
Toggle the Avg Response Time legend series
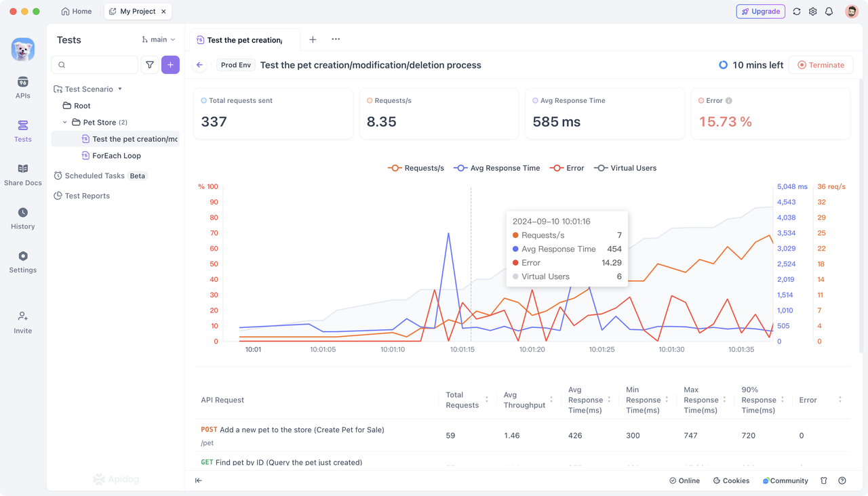(x=497, y=168)
